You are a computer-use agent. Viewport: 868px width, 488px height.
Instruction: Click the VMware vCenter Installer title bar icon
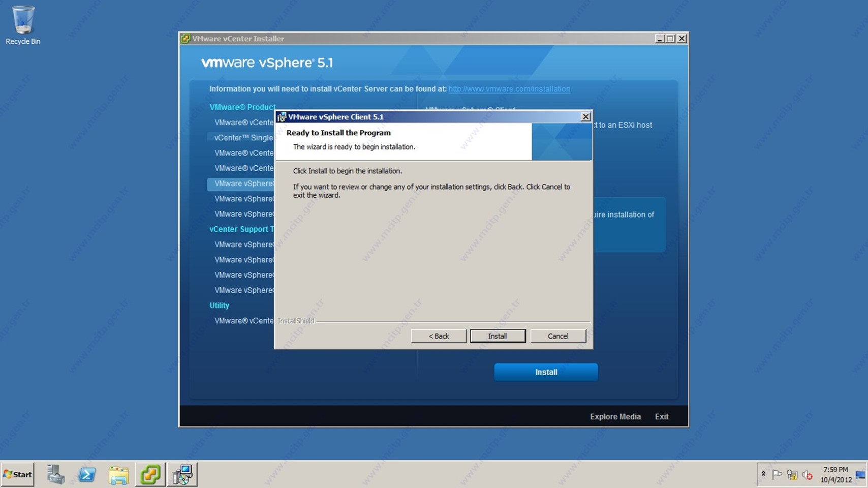(185, 39)
